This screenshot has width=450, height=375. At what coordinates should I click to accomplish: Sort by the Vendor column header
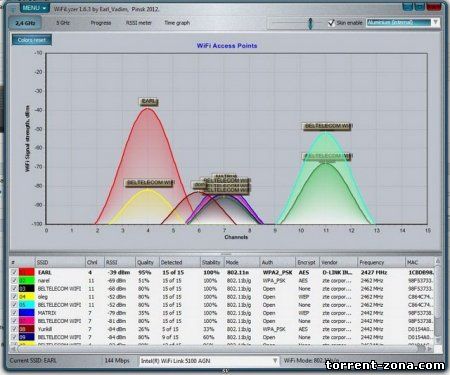click(338, 262)
